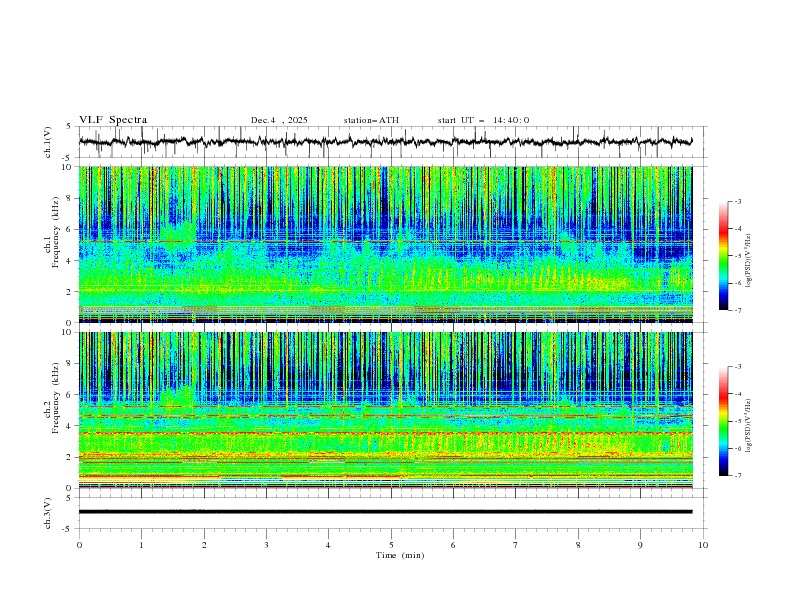Screen dimensions: 792x612
Task: Click the "-4" tick on ch.2 colorbar
Action: point(737,394)
